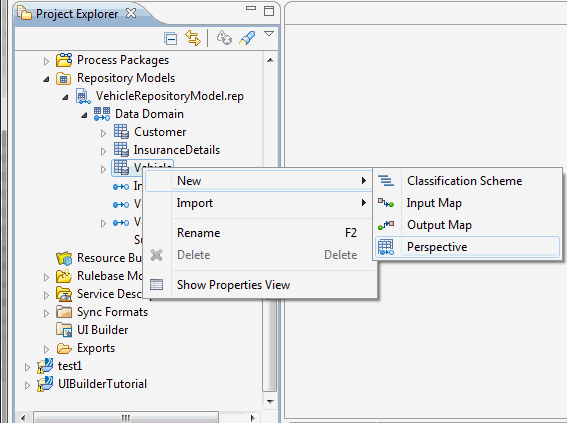
Task: Expand the test1 project
Action: click(27, 367)
